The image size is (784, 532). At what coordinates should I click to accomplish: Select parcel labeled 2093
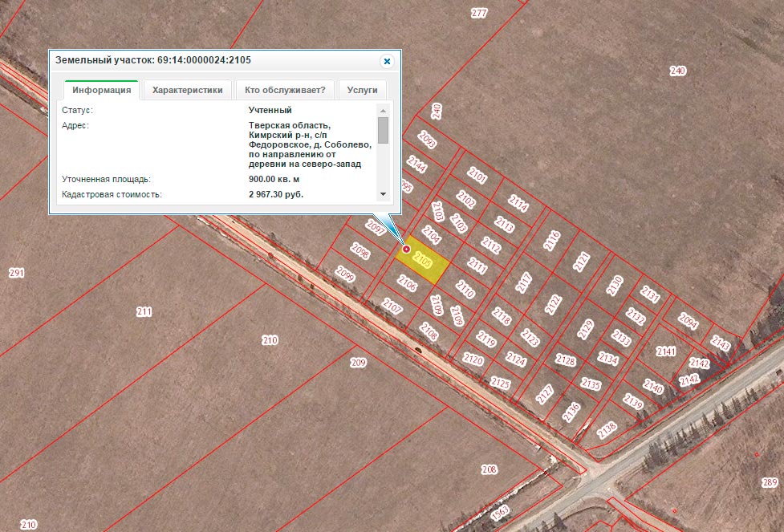pyautogui.click(x=427, y=140)
